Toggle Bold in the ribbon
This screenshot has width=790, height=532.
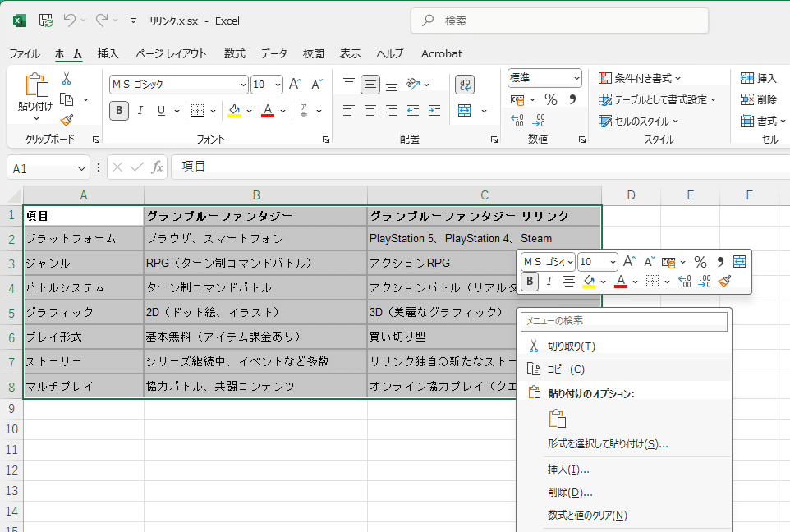click(119, 110)
